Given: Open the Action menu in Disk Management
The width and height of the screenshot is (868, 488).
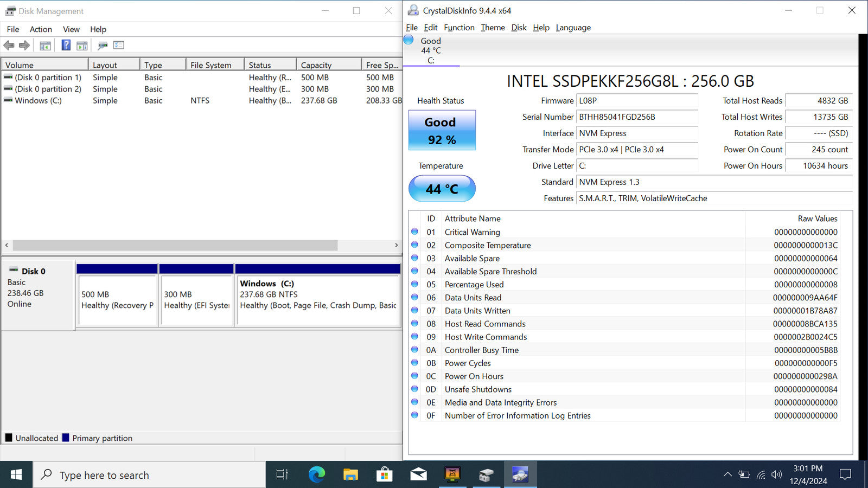Looking at the screenshot, I should coord(41,29).
